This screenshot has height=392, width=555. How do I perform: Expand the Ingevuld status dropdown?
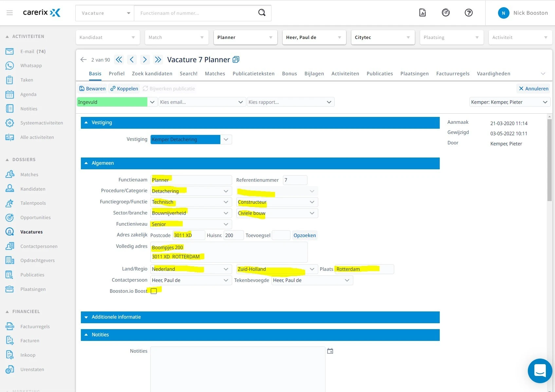tap(152, 102)
